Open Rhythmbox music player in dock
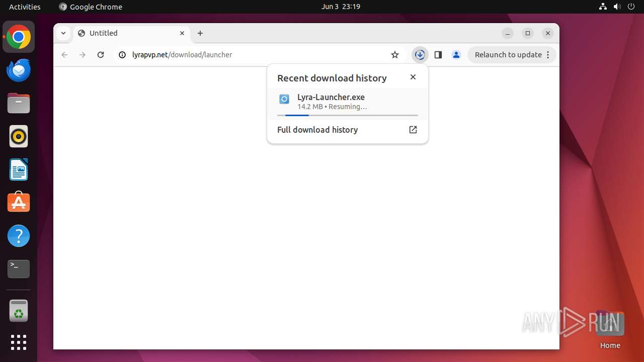Image resolution: width=644 pixels, height=362 pixels. (19, 136)
